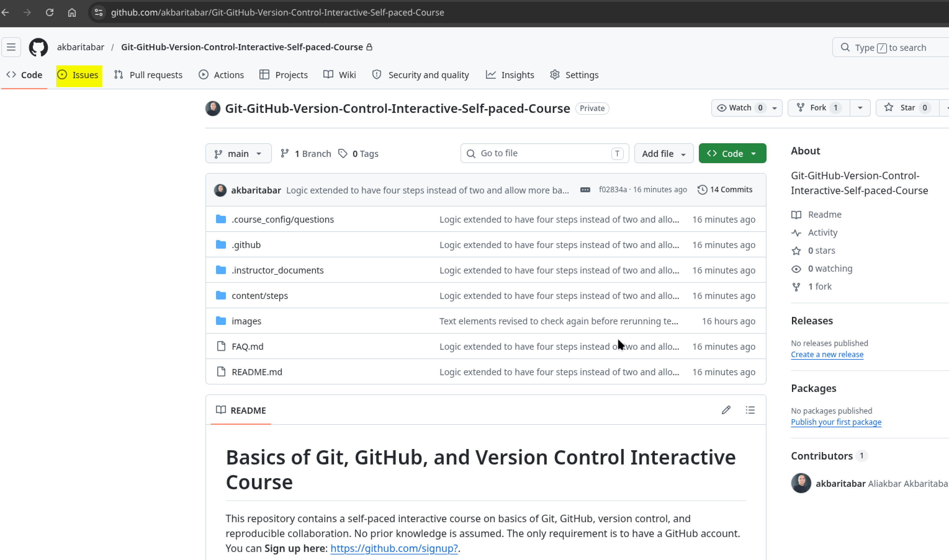This screenshot has height=560, width=949.
Task: Open the 14 Commits history
Action: (x=725, y=189)
